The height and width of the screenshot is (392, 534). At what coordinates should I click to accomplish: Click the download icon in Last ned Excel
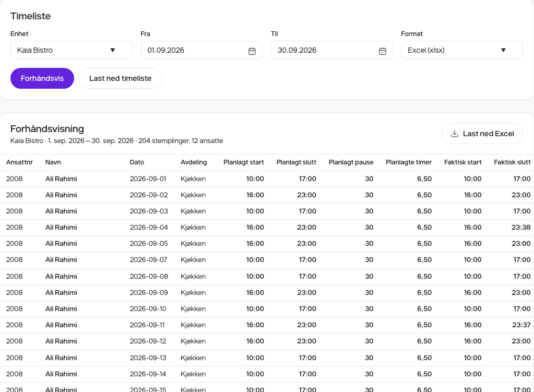[454, 134]
